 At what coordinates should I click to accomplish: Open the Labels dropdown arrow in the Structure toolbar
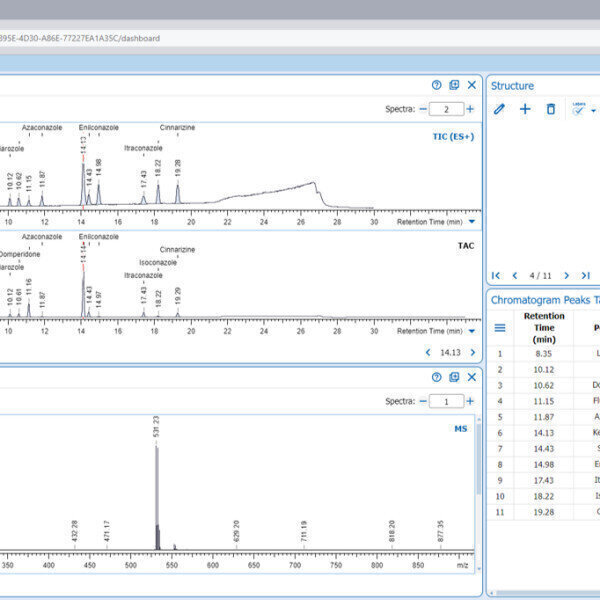coord(593,111)
